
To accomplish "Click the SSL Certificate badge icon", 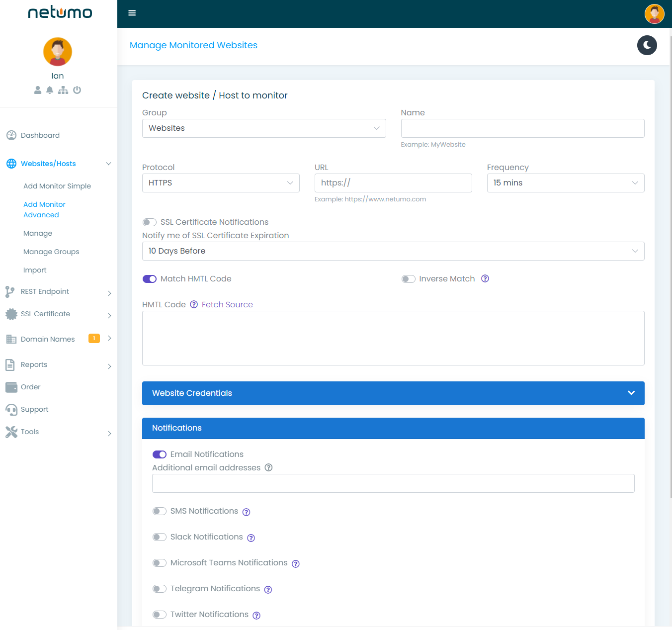I will [11, 314].
